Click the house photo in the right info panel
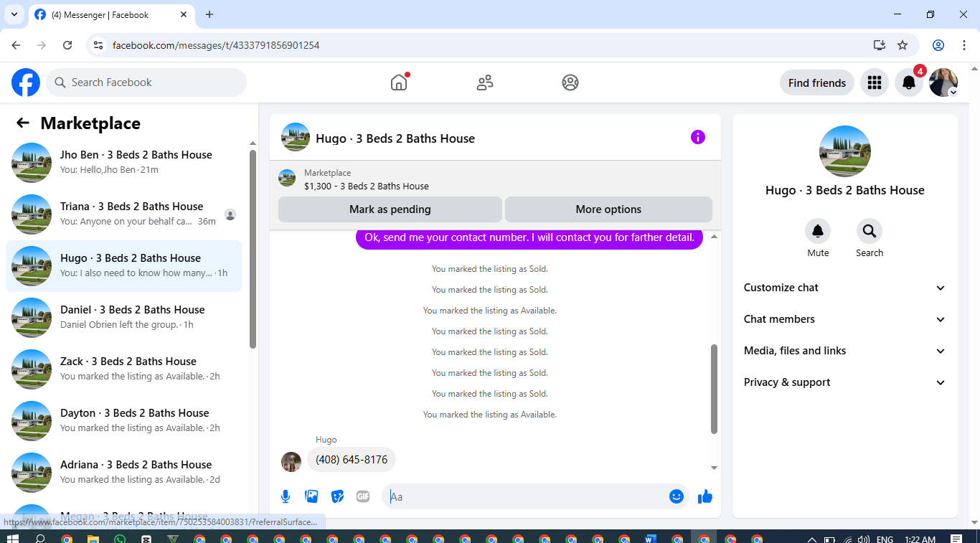 click(845, 151)
